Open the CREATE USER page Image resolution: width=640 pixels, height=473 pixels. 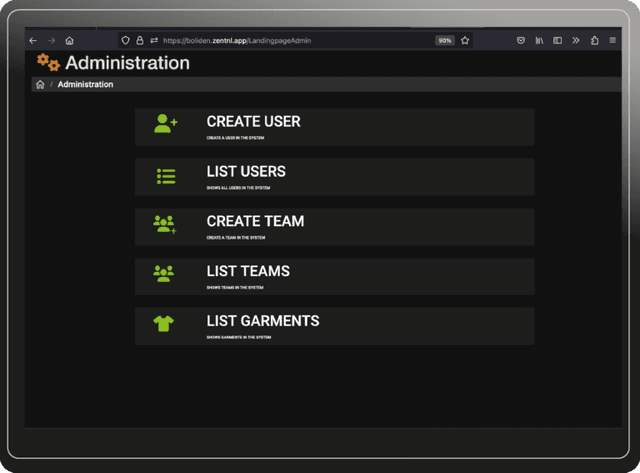[x=253, y=122]
